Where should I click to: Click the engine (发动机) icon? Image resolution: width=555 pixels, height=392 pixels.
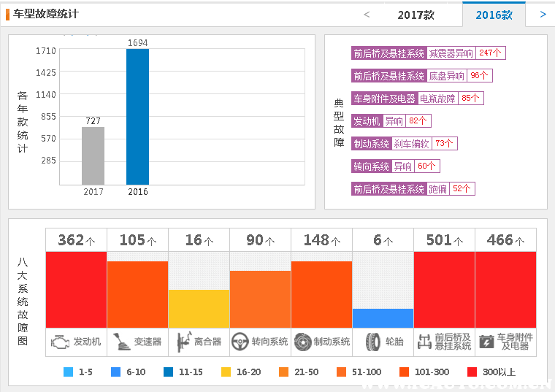[x=62, y=342]
